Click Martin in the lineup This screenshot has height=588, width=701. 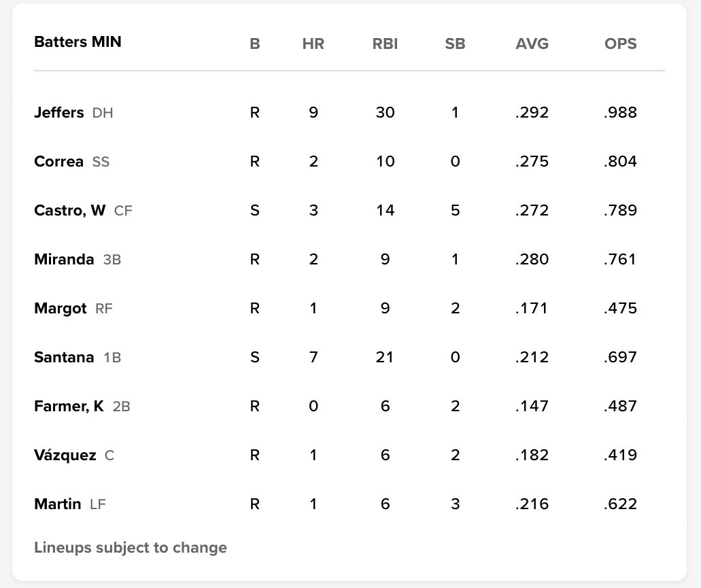tap(58, 504)
